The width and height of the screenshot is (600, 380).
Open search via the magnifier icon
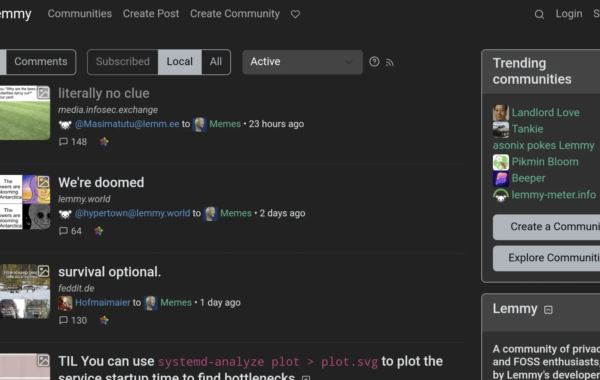[539, 14]
